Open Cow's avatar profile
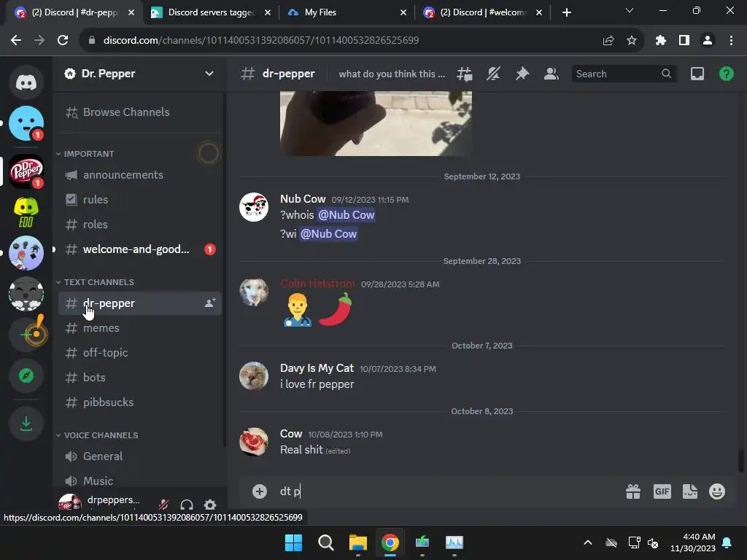The height and width of the screenshot is (560, 747). coord(253,441)
